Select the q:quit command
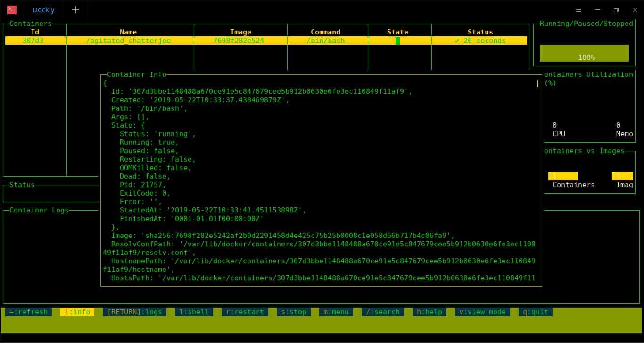Viewport: 644px width, 343px height. [536, 312]
